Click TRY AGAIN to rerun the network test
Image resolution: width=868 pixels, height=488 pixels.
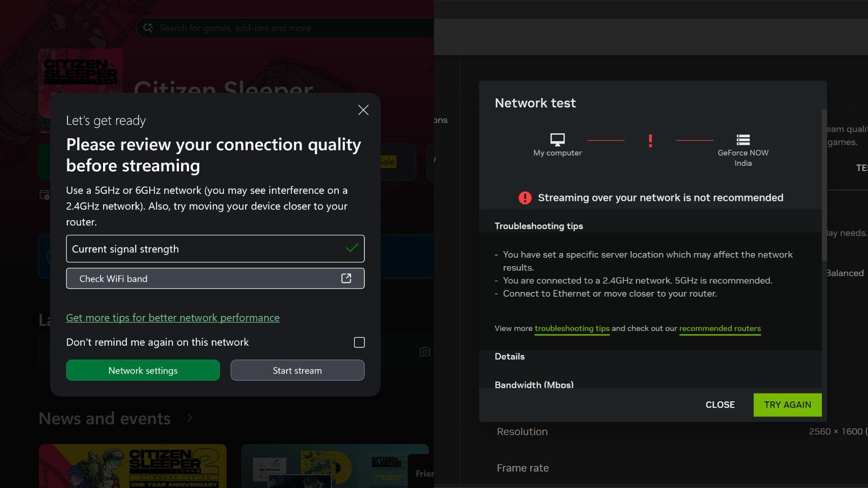[x=787, y=404]
